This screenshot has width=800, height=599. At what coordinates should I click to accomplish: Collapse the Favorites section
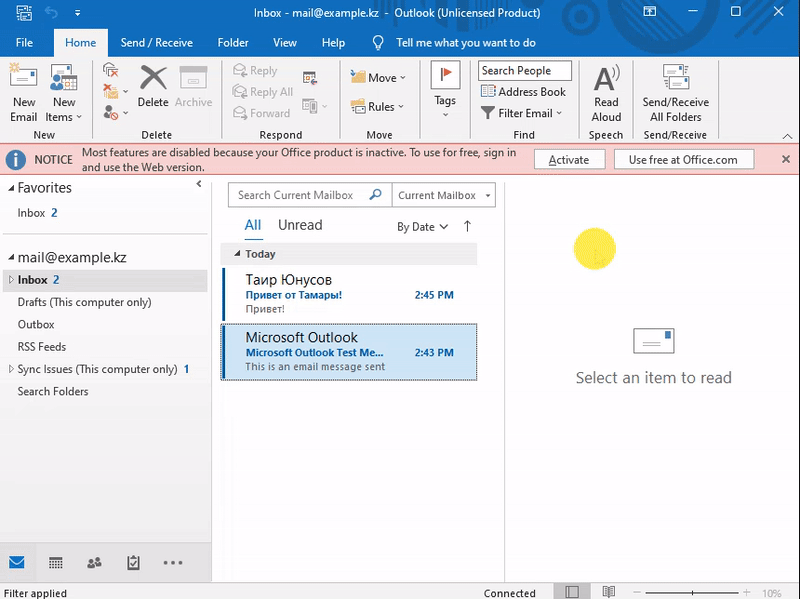[11, 188]
